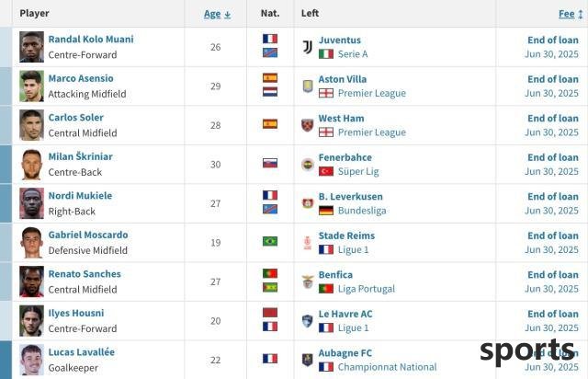Open Marco Asensio's player link

(81, 78)
